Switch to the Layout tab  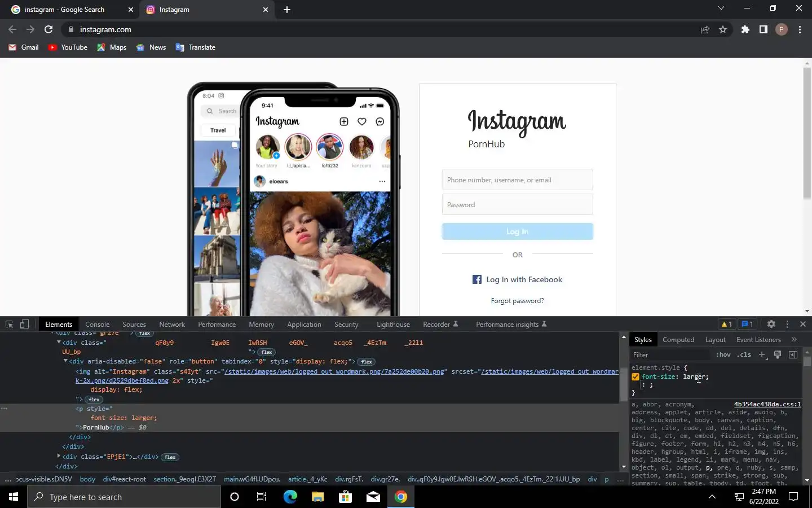716,339
